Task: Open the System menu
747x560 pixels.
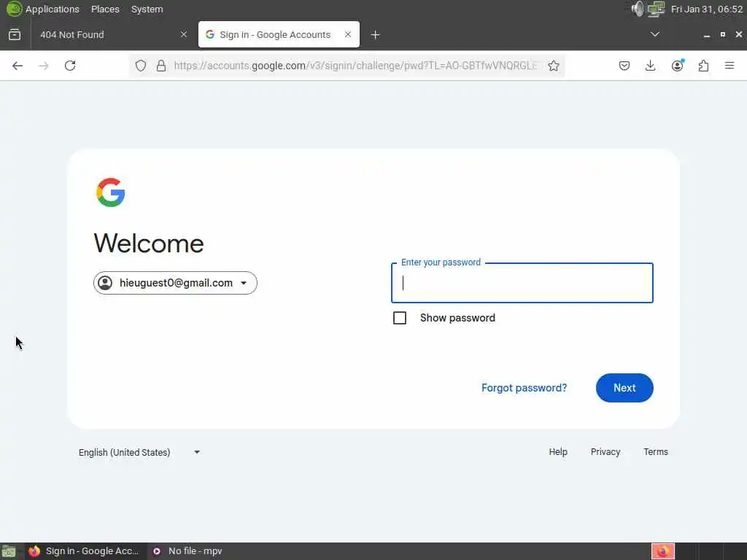Action: pos(147,9)
